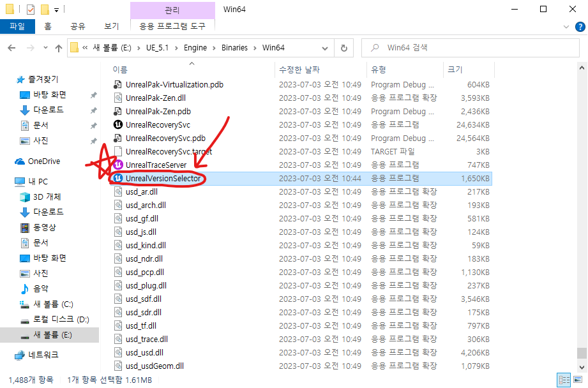Image resolution: width=588 pixels, height=388 pixels.
Task: Open the 파일 ribbon tab
Action: pos(17,26)
